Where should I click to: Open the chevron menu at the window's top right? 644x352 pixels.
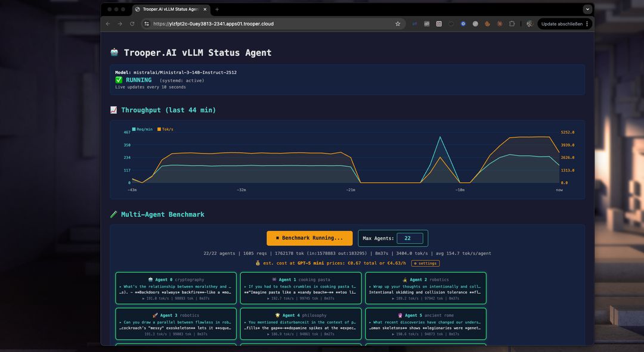[587, 9]
